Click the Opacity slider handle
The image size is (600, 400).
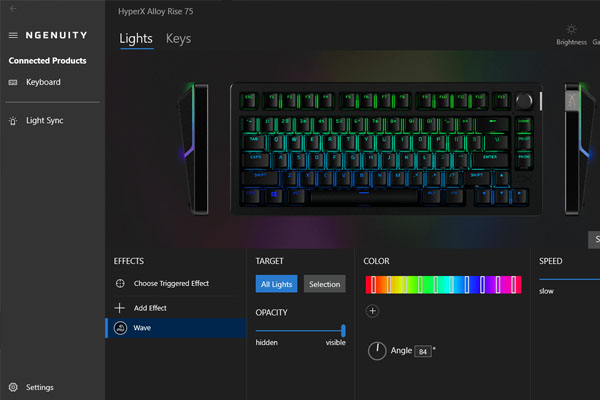click(x=343, y=330)
